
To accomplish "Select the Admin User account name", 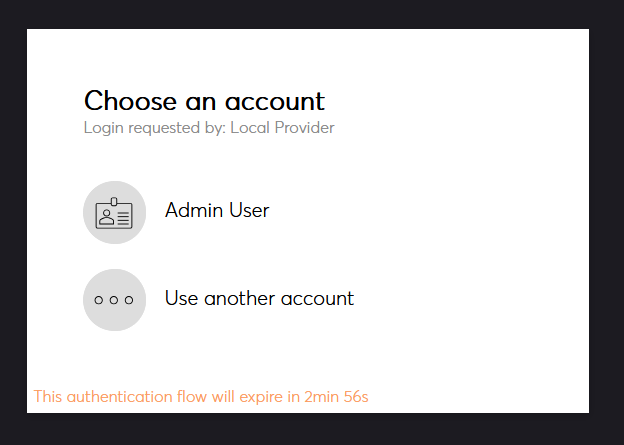I will [x=216, y=211].
